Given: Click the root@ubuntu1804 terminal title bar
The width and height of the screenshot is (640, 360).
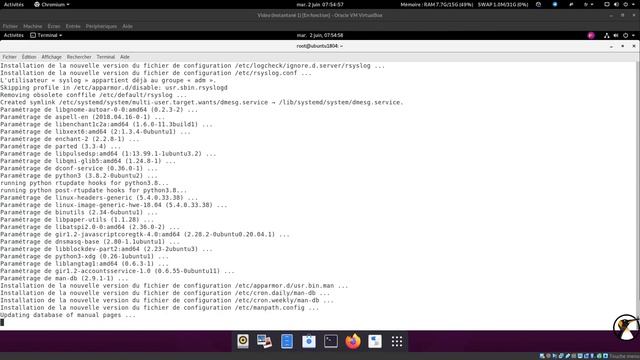Looking at the screenshot, I should point(320,46).
